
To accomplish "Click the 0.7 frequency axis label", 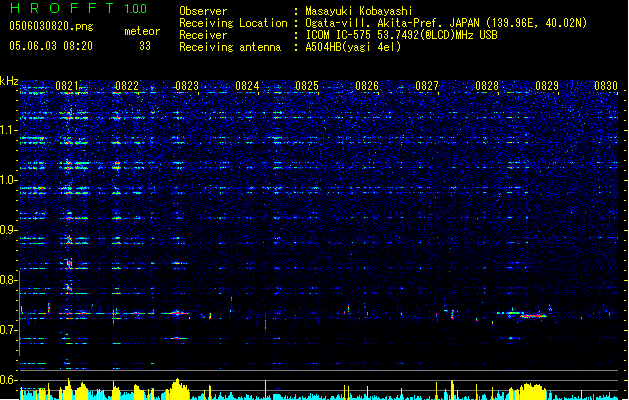I will tap(9, 330).
